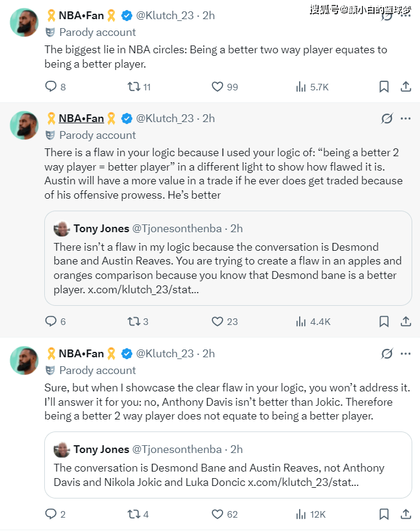This screenshot has height=532, width=420.
Task: Repost the tweet with 3 reposts
Action: pos(134,321)
